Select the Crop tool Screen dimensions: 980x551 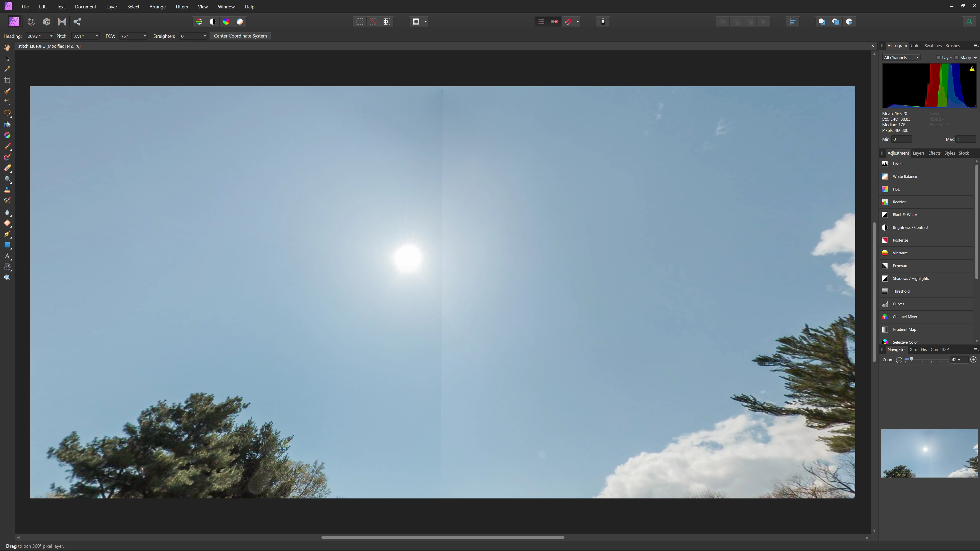(7, 80)
